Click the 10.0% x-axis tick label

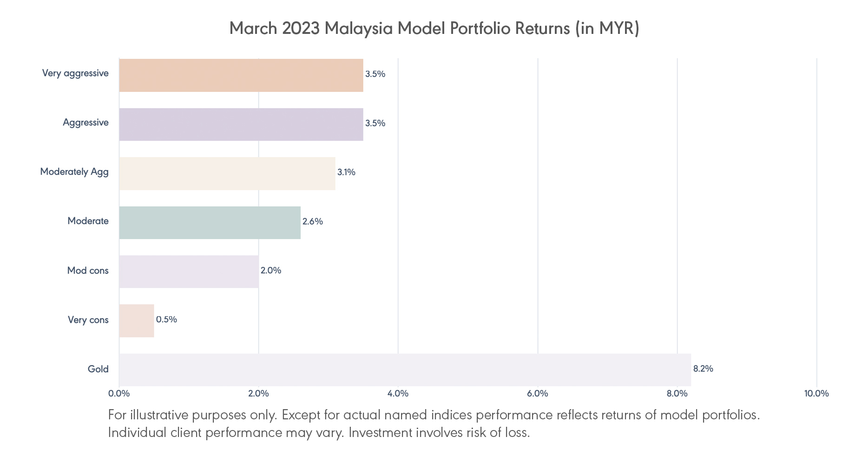(x=816, y=394)
